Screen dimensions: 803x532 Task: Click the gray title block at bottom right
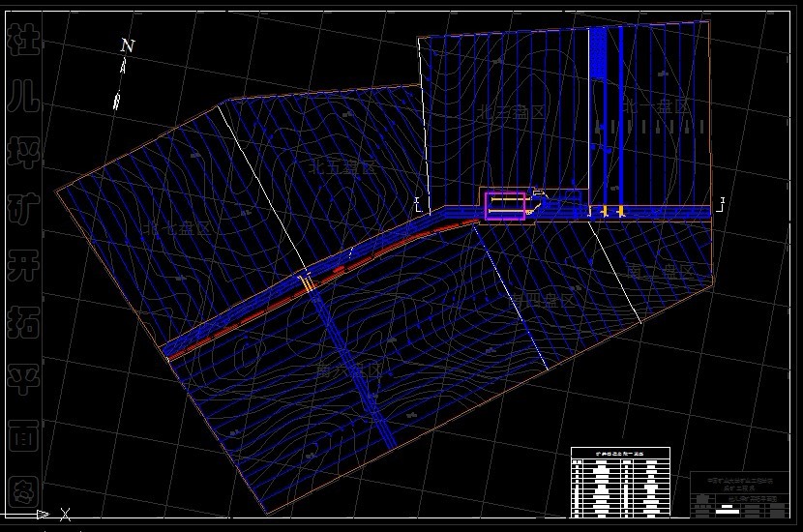(x=739, y=494)
